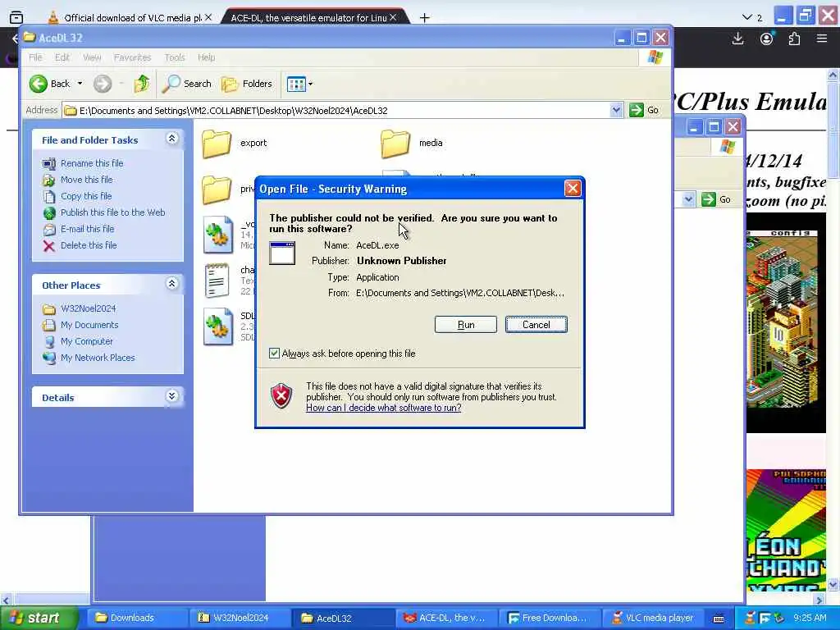
Task: Expand address dropdown in background explorer window
Action: [688, 199]
